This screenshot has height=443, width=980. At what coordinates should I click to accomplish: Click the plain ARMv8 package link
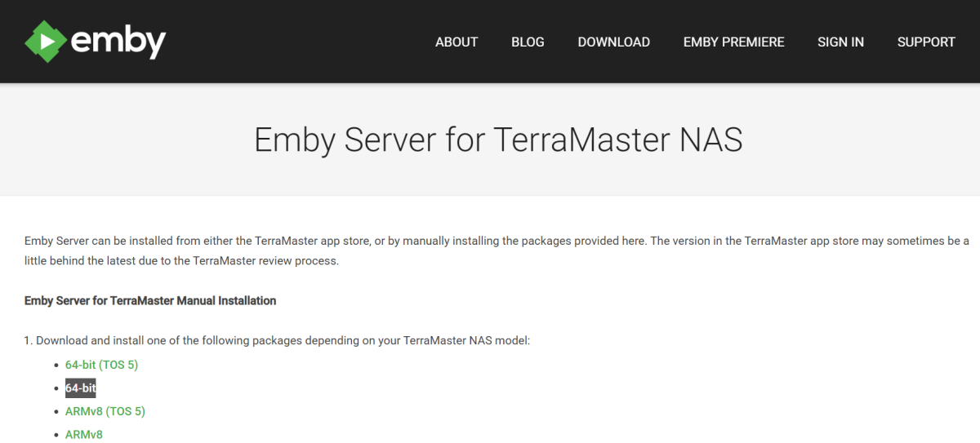pos(84,435)
